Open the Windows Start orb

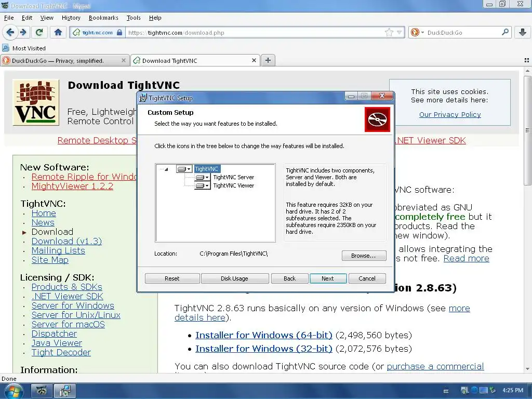14,391
